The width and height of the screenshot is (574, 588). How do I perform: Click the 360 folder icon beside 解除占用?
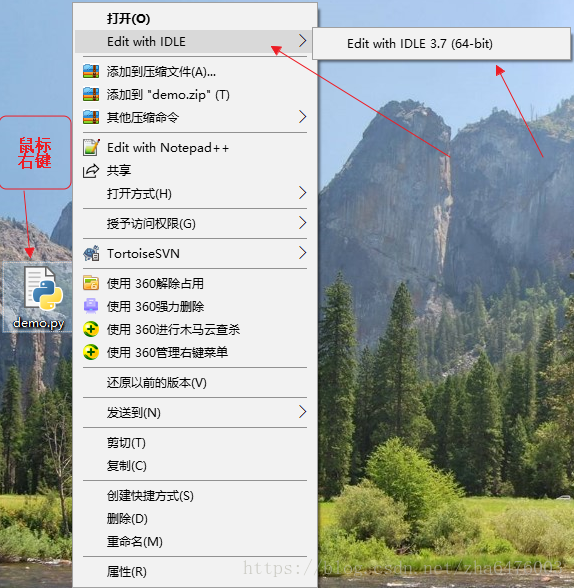(x=91, y=284)
